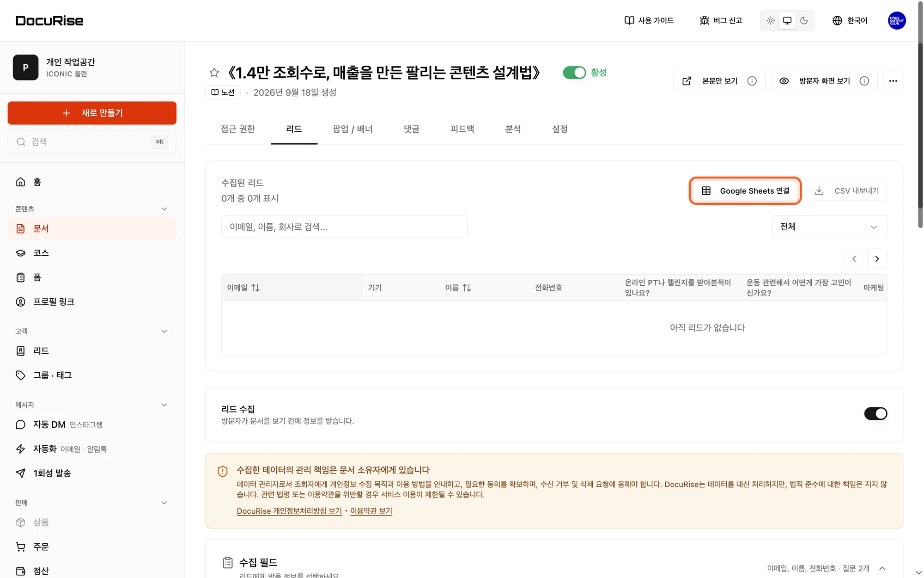Switch to light theme sun icon

(770, 20)
